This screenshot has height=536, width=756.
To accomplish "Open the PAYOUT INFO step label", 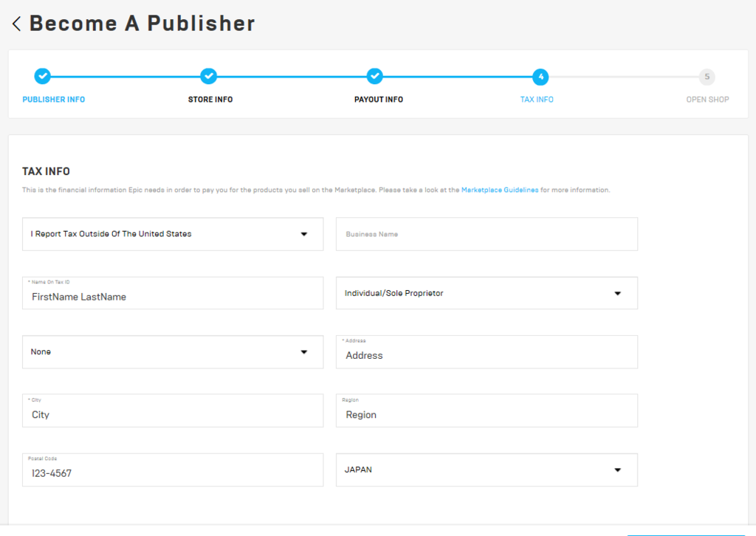I will [x=379, y=99].
